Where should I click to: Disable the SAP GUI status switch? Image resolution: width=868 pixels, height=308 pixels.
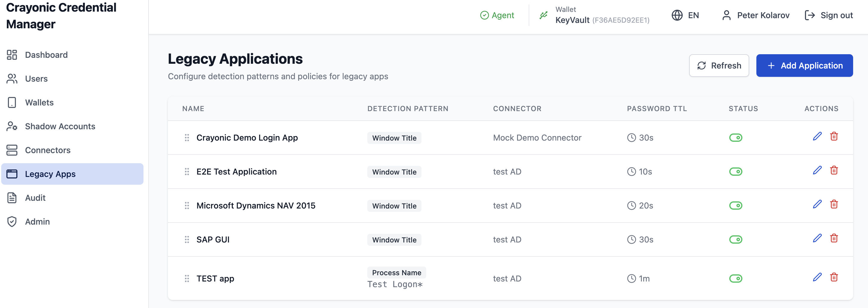click(735, 239)
